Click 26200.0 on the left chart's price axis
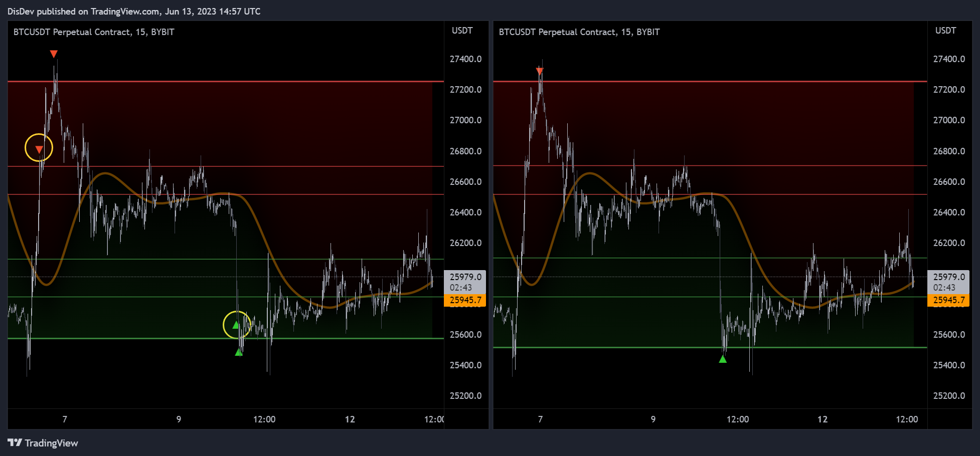The image size is (980, 456). click(465, 243)
